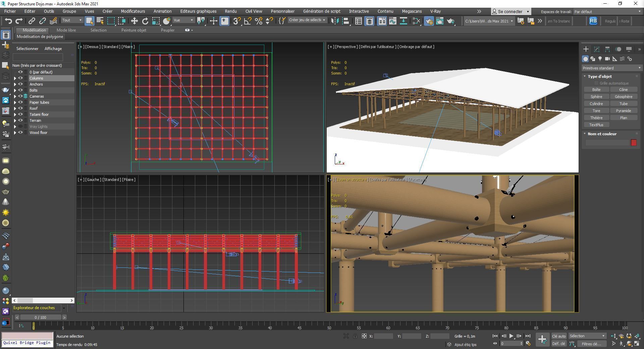The height and width of the screenshot is (349, 644).
Task: Enable the Clé auto button
Action: click(x=559, y=336)
